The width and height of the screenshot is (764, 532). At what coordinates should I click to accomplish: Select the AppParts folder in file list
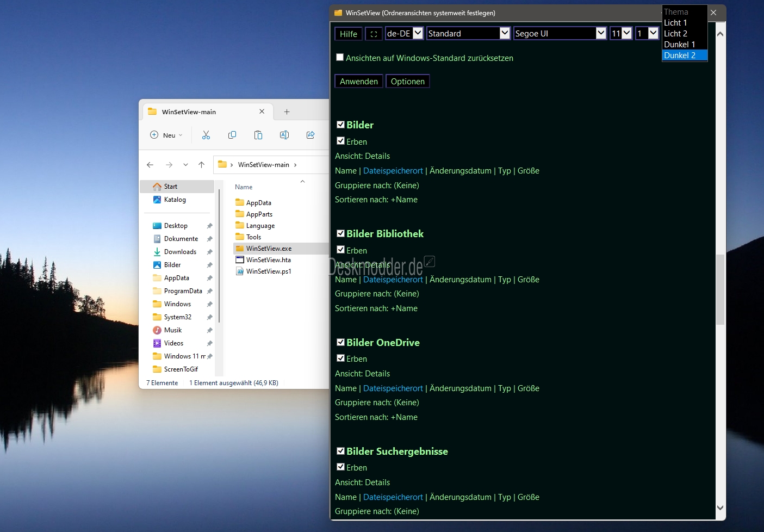pyautogui.click(x=259, y=214)
